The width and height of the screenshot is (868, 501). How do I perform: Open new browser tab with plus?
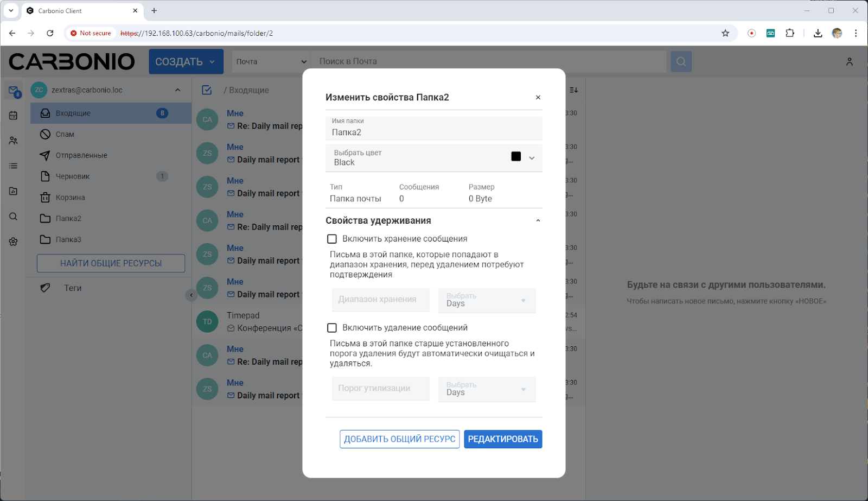(154, 11)
